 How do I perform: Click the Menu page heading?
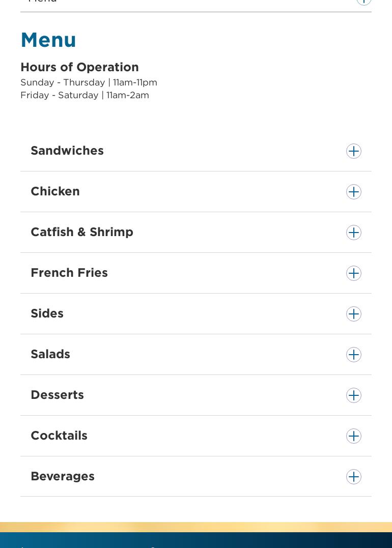(x=48, y=40)
